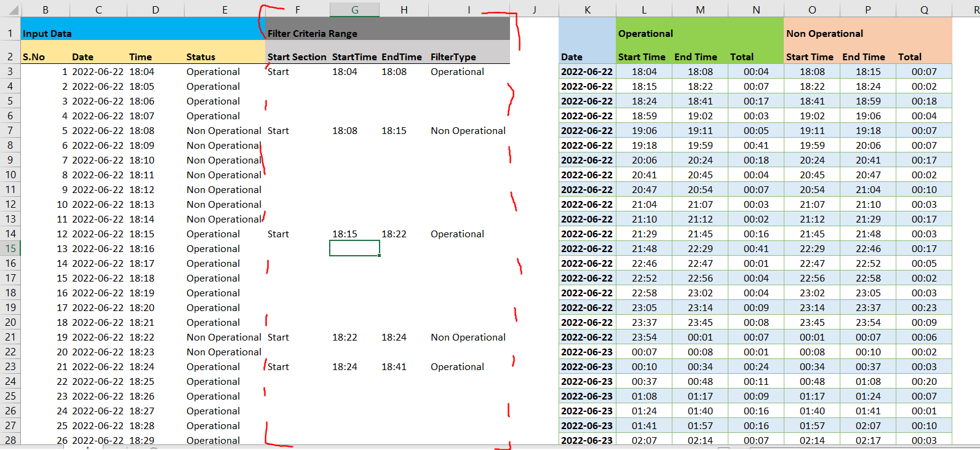
Task: Click Operational end time 22:29
Action: pos(700,248)
